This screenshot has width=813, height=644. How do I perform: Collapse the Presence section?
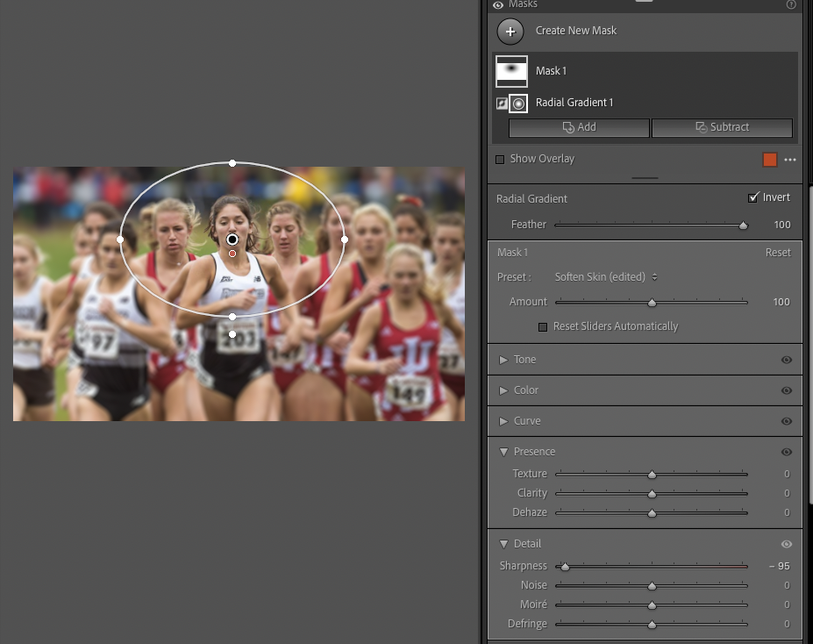(503, 451)
